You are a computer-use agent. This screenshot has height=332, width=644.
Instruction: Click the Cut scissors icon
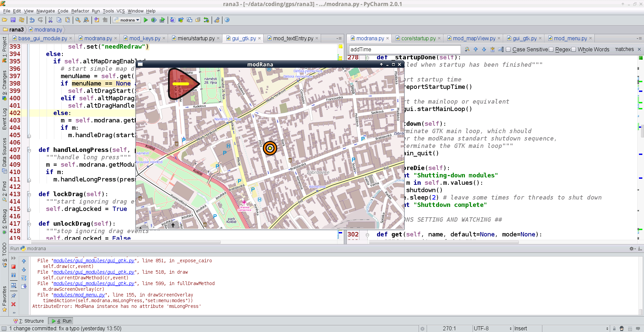pyautogui.click(x=50, y=20)
